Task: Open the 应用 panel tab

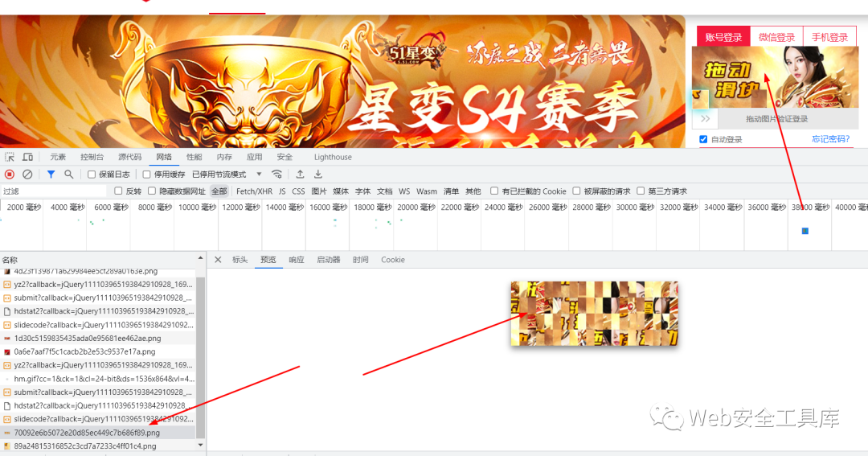Action: pos(255,157)
